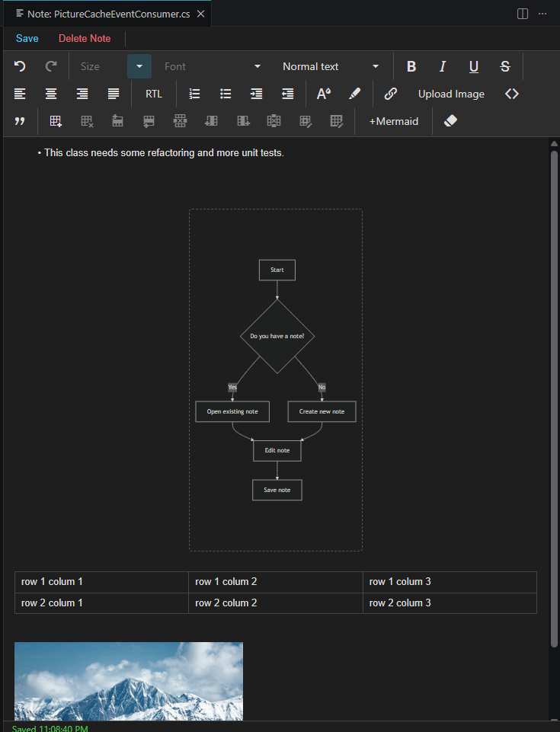Align text right

pyautogui.click(x=82, y=94)
